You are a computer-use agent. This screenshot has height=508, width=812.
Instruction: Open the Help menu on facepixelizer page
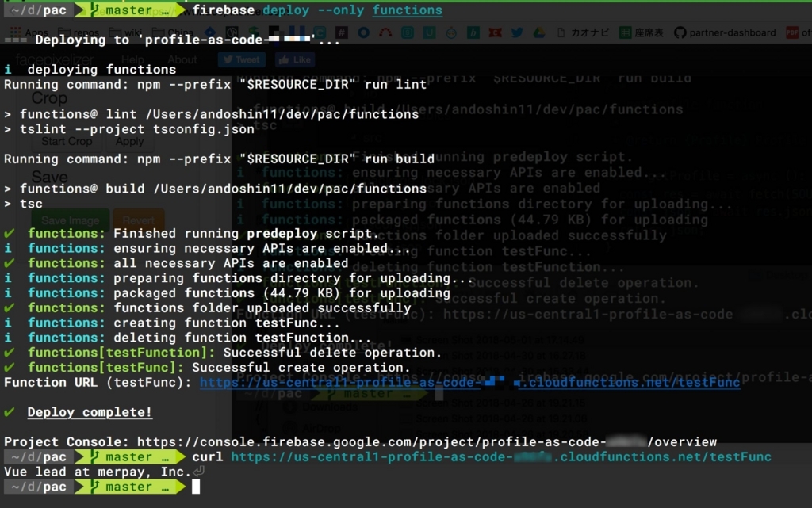(132, 60)
